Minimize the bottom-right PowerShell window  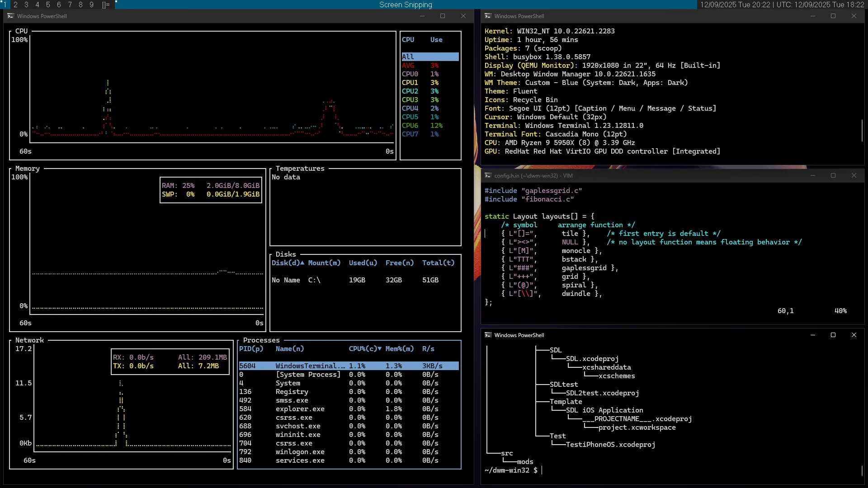tap(812, 335)
